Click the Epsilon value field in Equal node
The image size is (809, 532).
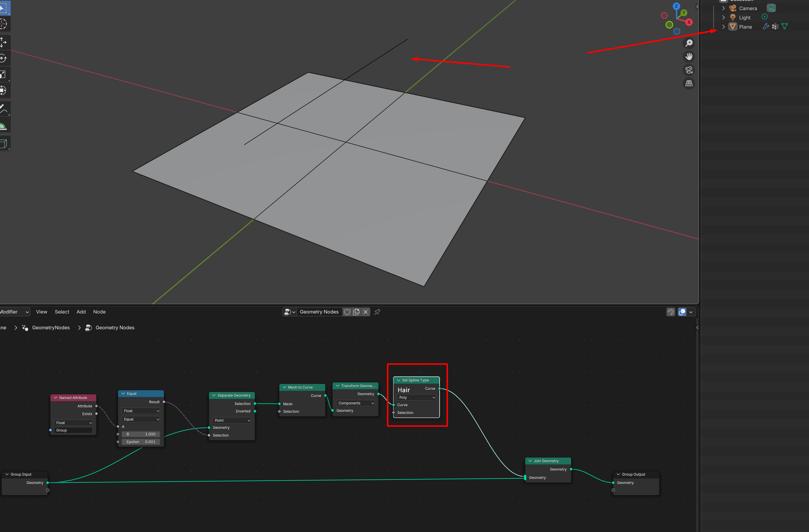(x=141, y=442)
